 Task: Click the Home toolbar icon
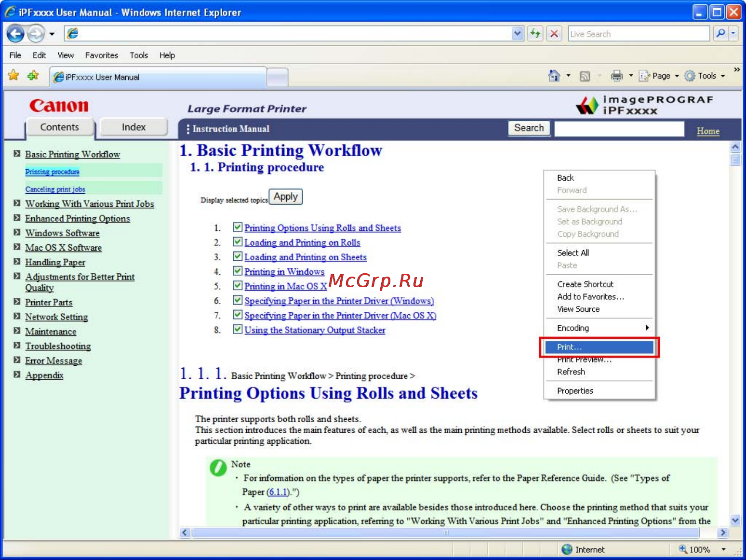coord(554,76)
